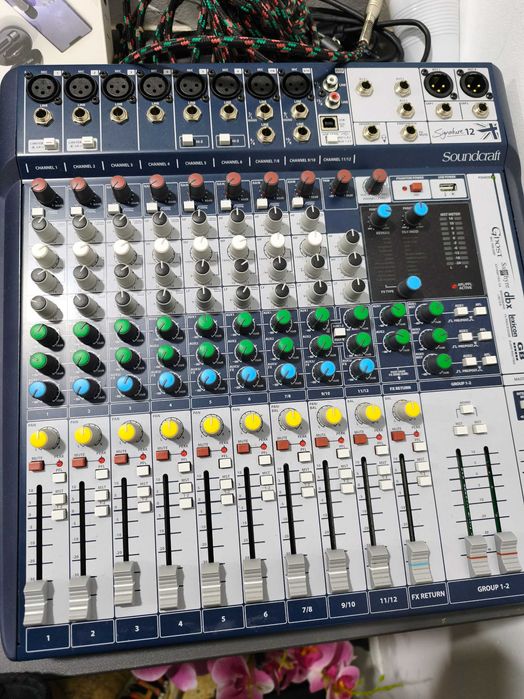524x699 pixels.
Task: Select the FX RETURN label at the bottom
Action: [428, 595]
